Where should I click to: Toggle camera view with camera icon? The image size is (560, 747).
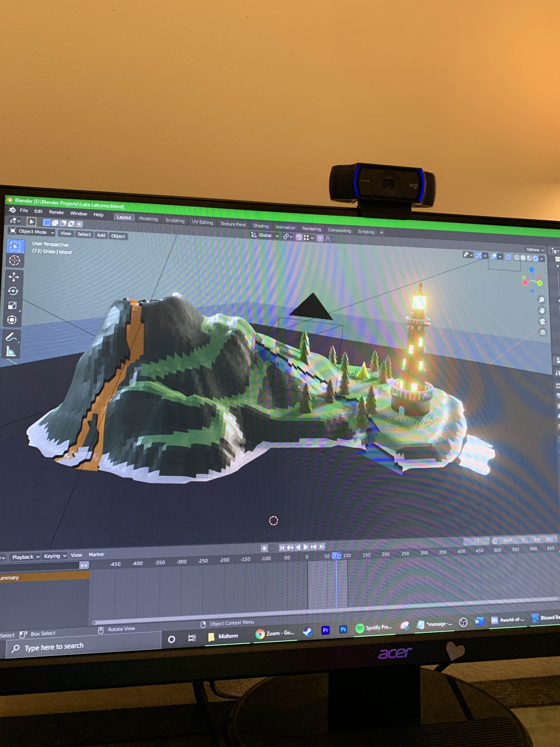click(542, 321)
